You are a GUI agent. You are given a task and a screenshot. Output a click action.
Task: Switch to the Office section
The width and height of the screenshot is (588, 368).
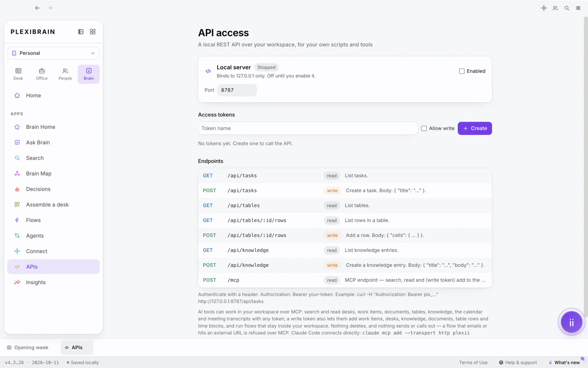42,74
